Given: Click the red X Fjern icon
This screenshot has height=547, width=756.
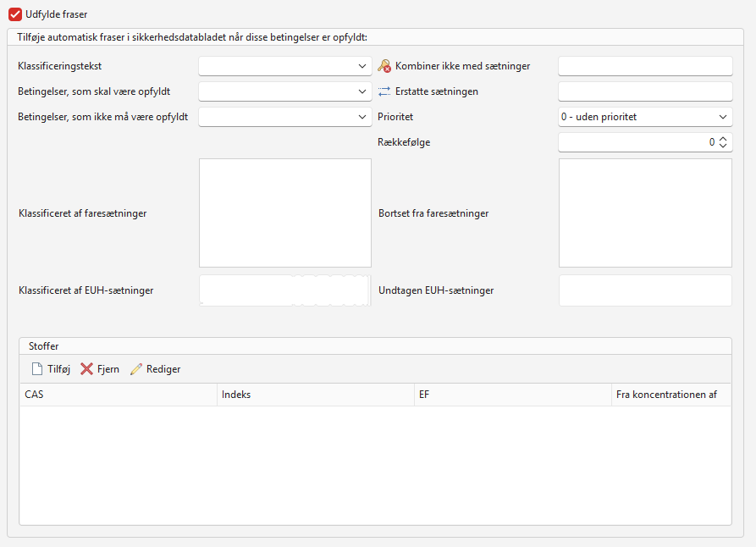Looking at the screenshot, I should 87,369.
